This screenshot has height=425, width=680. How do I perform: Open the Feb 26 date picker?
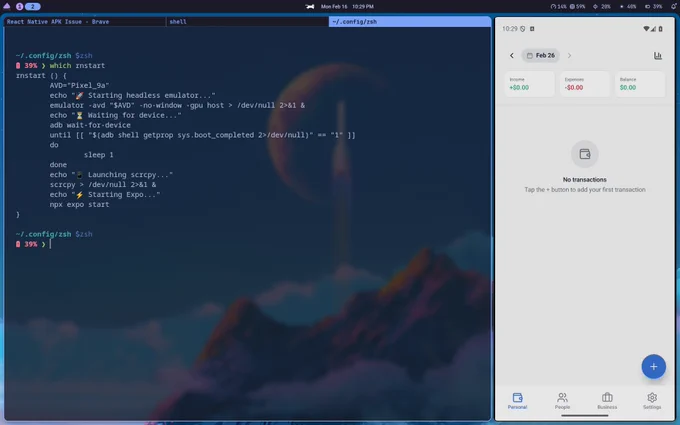(541, 56)
